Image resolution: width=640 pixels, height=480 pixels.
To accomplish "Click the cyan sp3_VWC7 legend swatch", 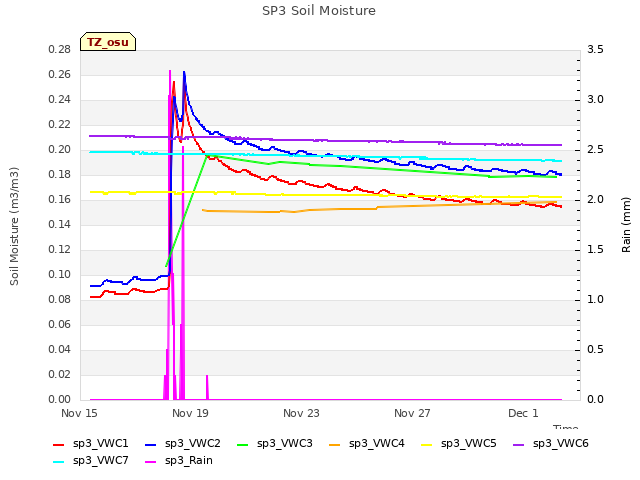I will point(59,462).
